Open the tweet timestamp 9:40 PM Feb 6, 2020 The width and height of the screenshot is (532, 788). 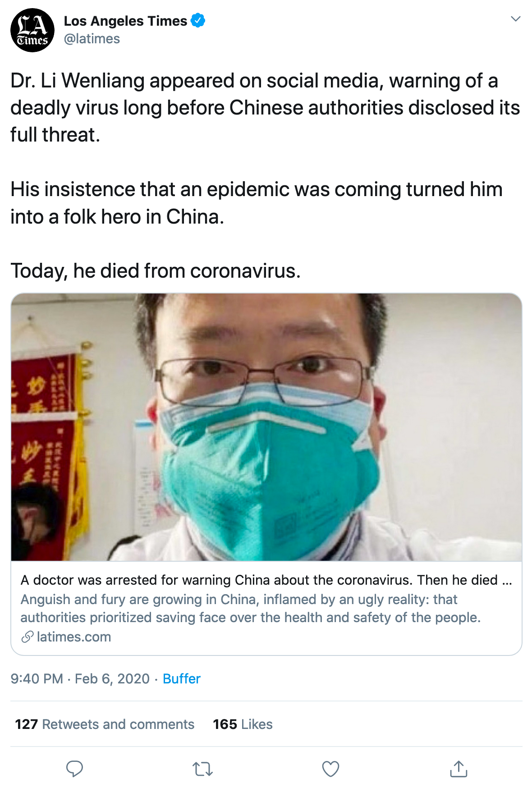pos(80,678)
